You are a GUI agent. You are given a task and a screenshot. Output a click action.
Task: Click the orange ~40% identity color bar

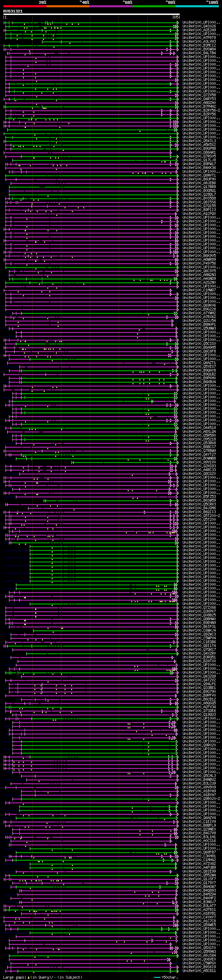click(x=68, y=6)
